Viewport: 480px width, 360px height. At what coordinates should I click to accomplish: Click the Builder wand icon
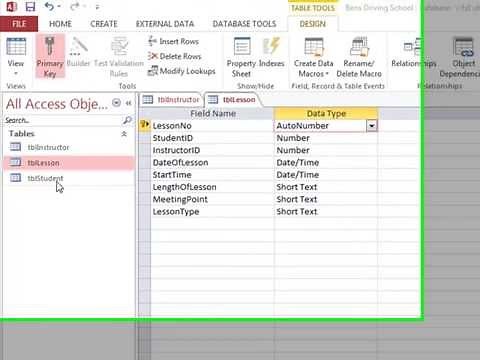pos(78,47)
